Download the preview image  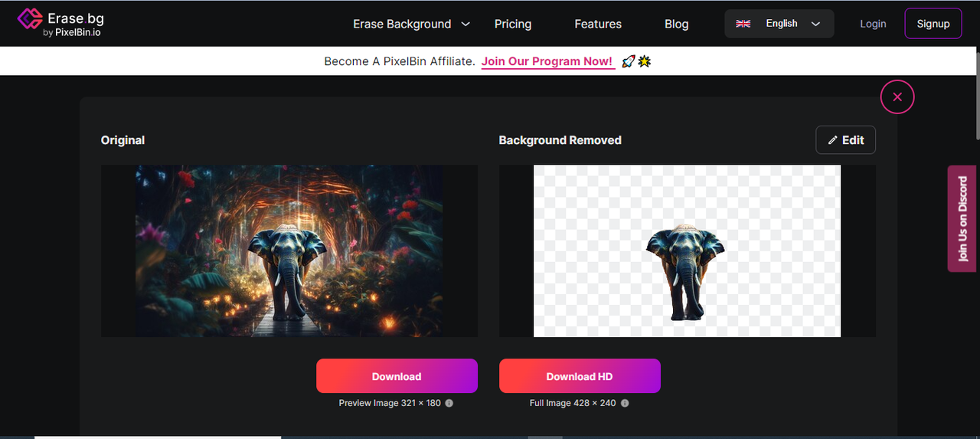click(397, 376)
